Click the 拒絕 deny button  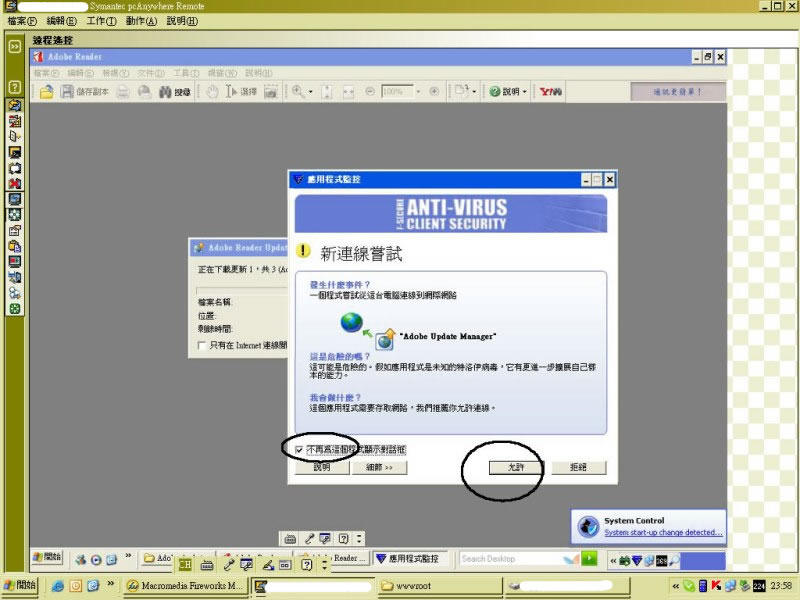click(x=578, y=467)
